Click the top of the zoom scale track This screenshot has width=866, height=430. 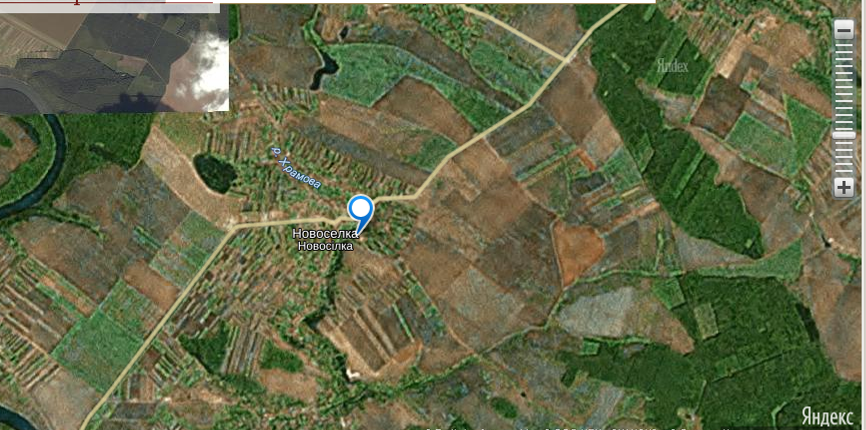(x=843, y=45)
